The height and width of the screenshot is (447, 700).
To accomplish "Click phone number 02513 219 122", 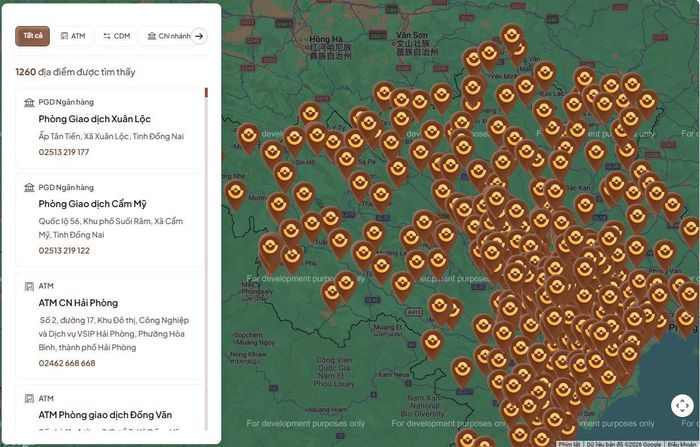I will point(64,251).
